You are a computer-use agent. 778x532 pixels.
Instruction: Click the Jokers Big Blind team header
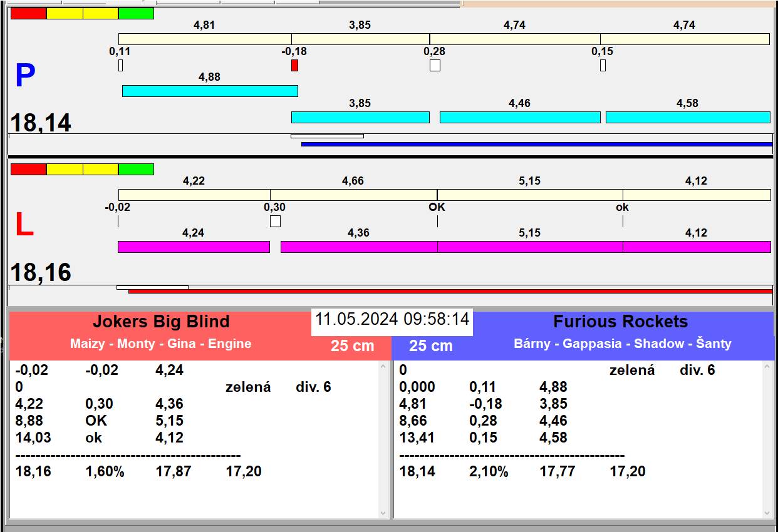[161, 322]
